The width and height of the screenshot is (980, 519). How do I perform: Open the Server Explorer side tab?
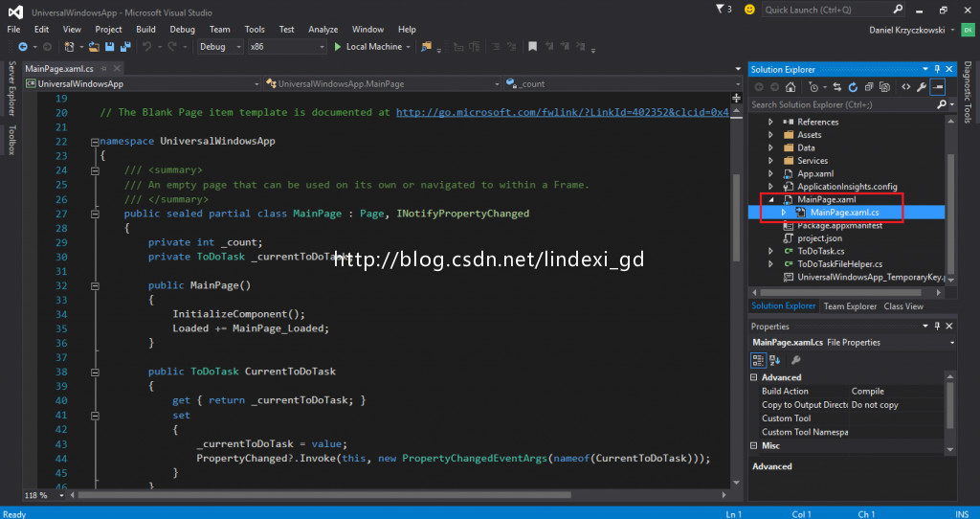tap(11, 88)
